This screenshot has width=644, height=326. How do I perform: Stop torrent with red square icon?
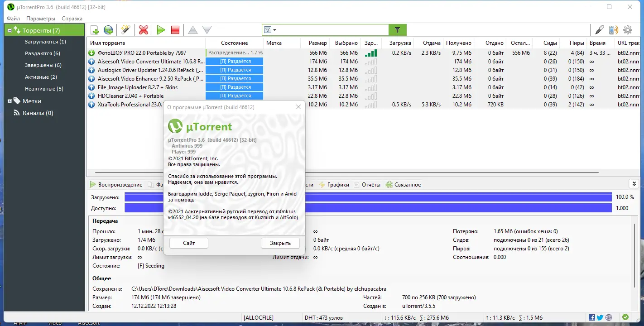[175, 30]
